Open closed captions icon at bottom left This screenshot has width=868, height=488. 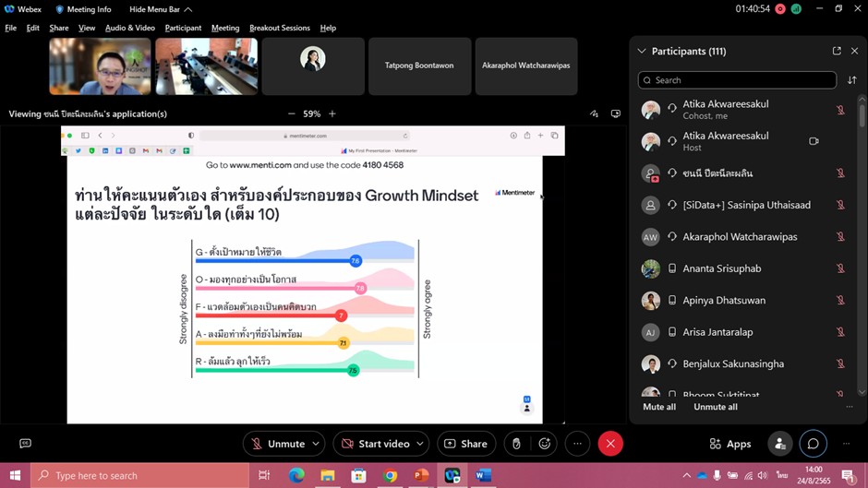(x=25, y=444)
